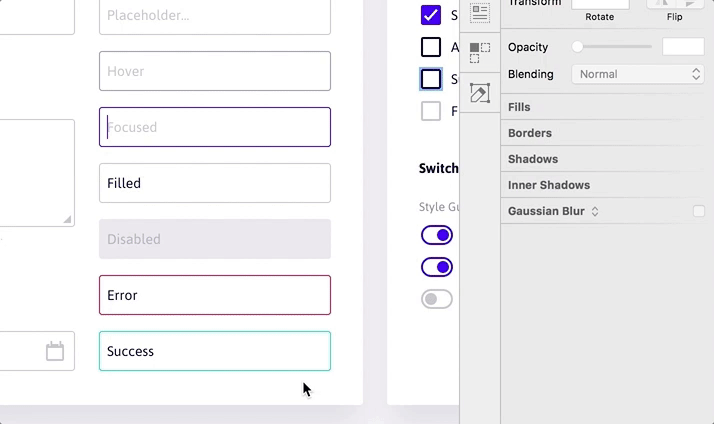Click the Focused text field
Image resolution: width=714 pixels, height=424 pixels.
tap(215, 127)
